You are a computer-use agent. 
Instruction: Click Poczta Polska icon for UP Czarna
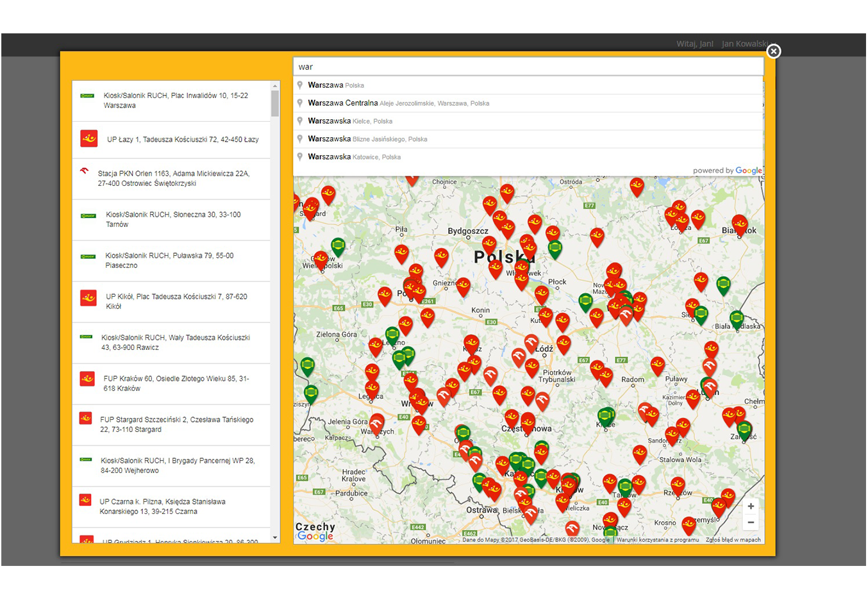(x=85, y=500)
